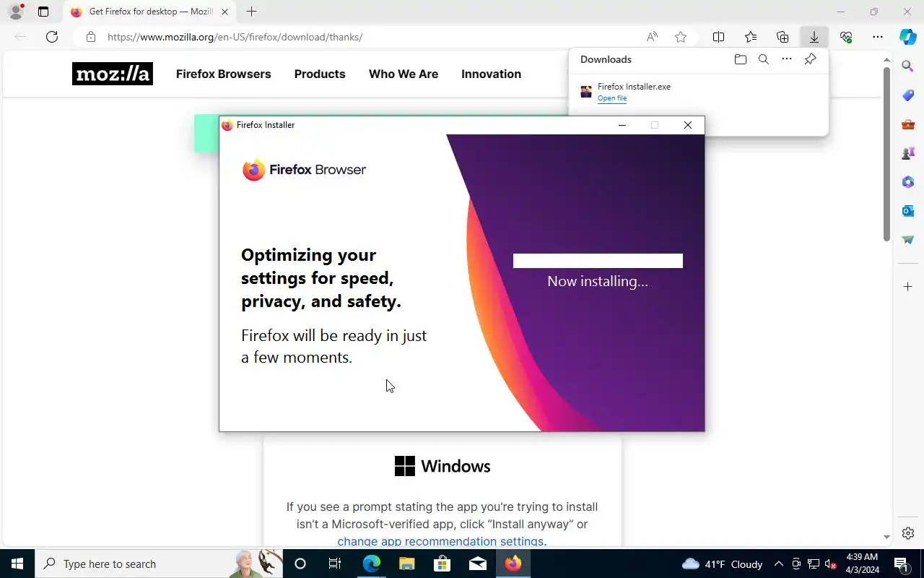924x578 pixels.
Task: Search downloads magnifier icon
Action: coord(763,59)
